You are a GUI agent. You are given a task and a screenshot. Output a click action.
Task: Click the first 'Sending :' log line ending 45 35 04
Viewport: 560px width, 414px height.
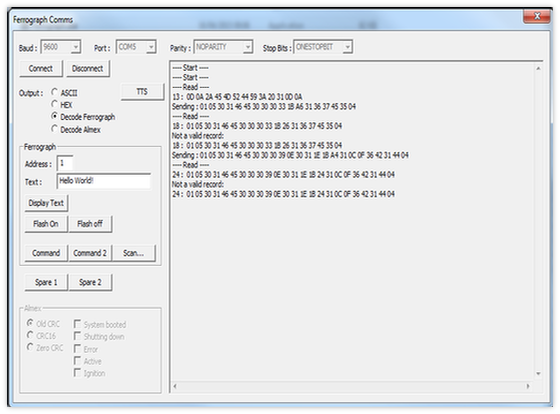click(264, 106)
